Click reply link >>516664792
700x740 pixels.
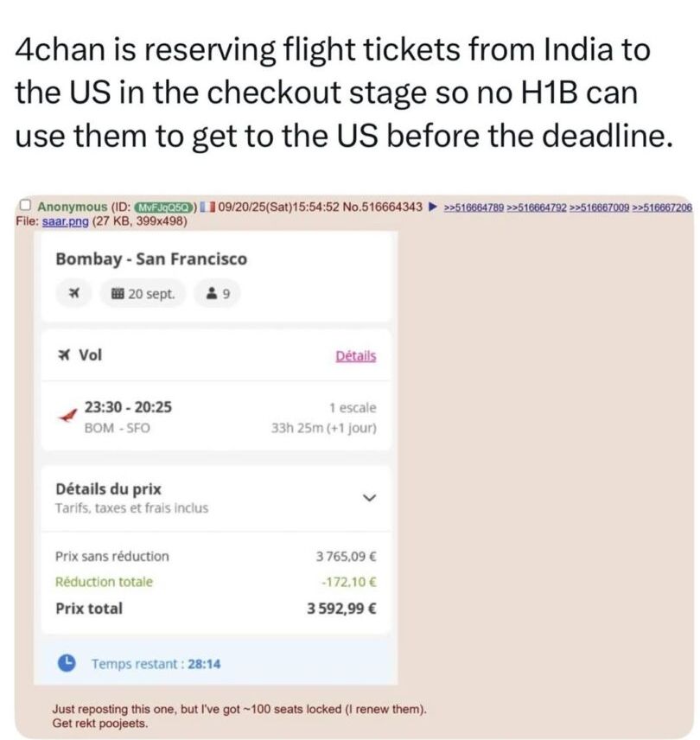(537, 207)
